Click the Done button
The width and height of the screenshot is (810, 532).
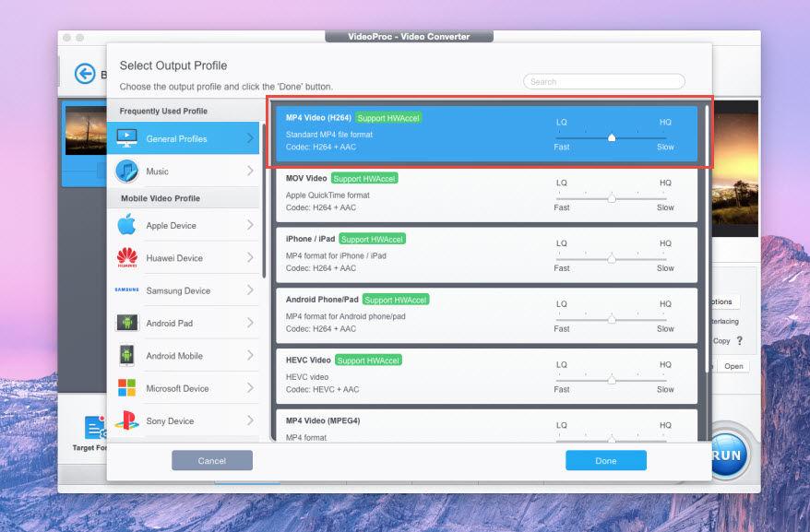[x=606, y=460]
